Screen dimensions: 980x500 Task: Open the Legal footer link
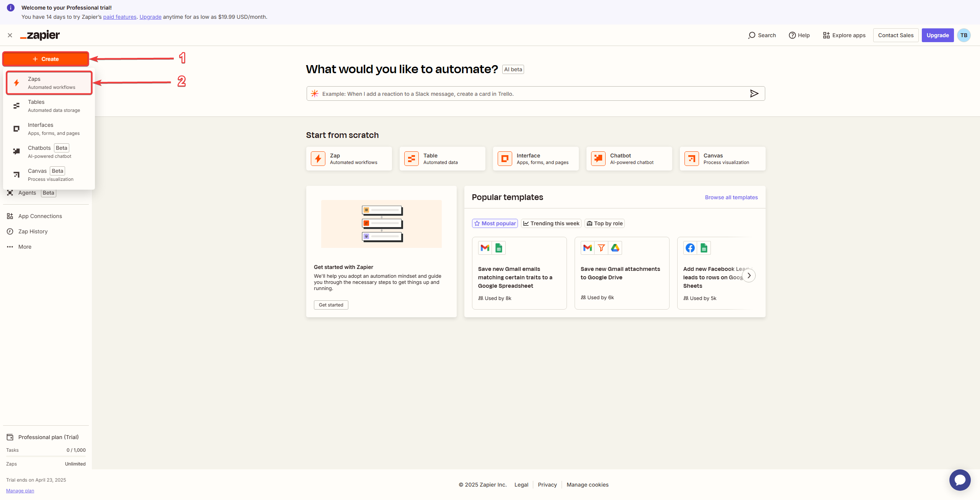click(x=521, y=485)
